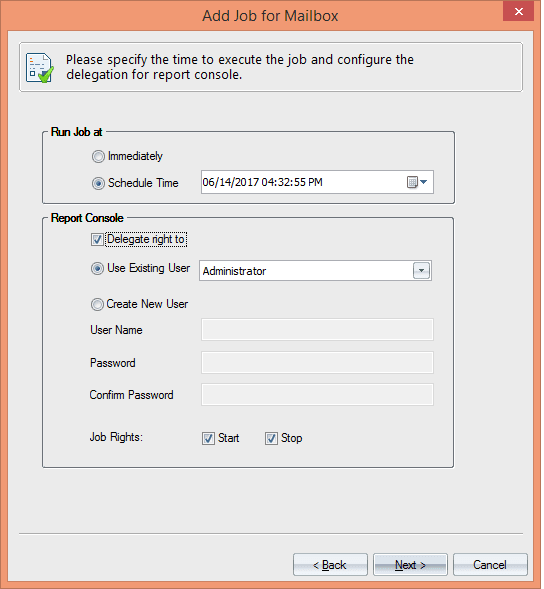Close the Add Job for Mailbox dialog
The height and width of the screenshot is (589, 544).
pyautogui.click(x=519, y=12)
